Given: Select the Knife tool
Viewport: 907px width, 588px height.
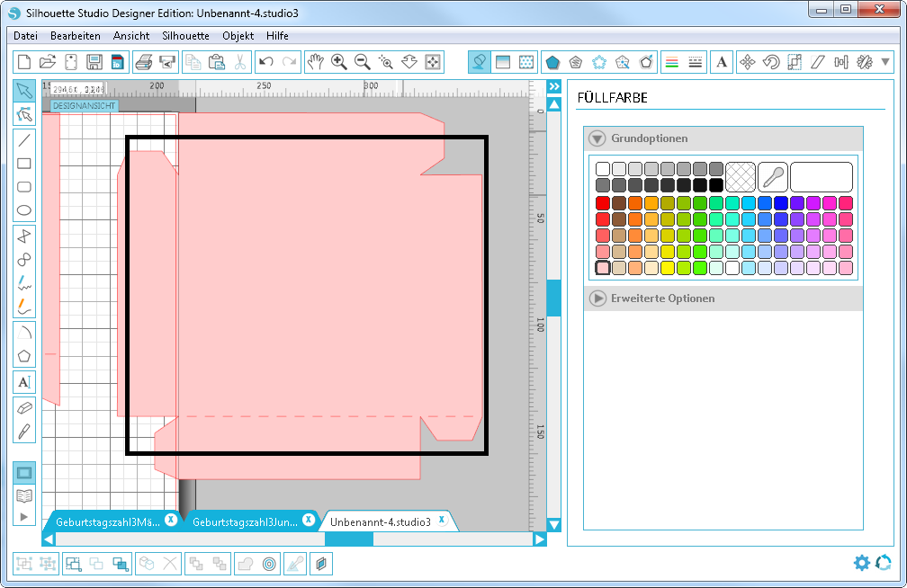Looking at the screenshot, I should click(x=24, y=431).
